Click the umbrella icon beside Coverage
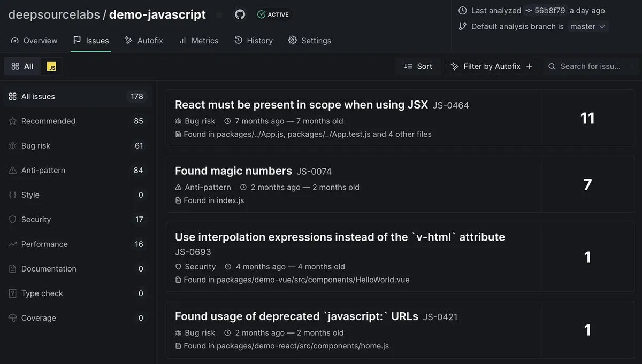642x364 pixels. tap(13, 317)
